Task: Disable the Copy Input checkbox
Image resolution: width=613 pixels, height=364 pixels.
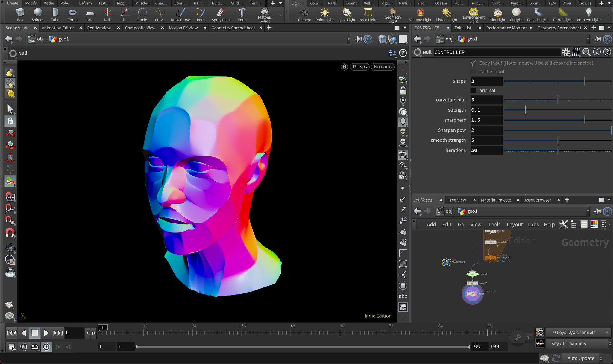Action: point(472,63)
